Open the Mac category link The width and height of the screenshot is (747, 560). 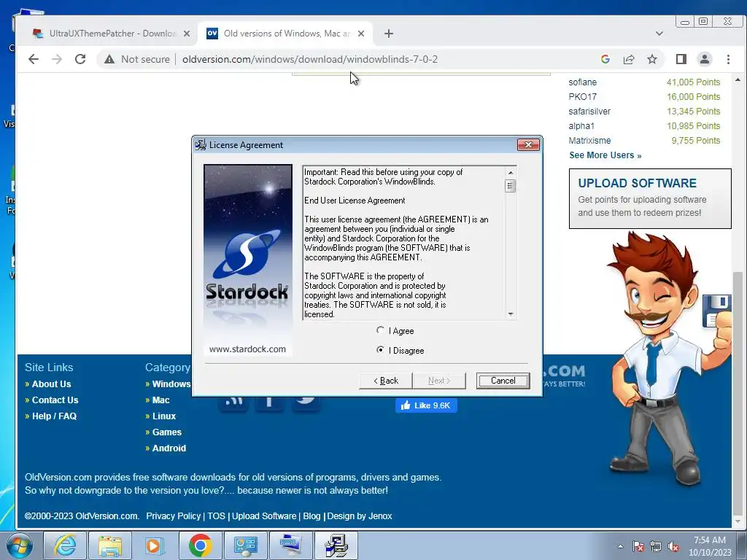pos(160,400)
